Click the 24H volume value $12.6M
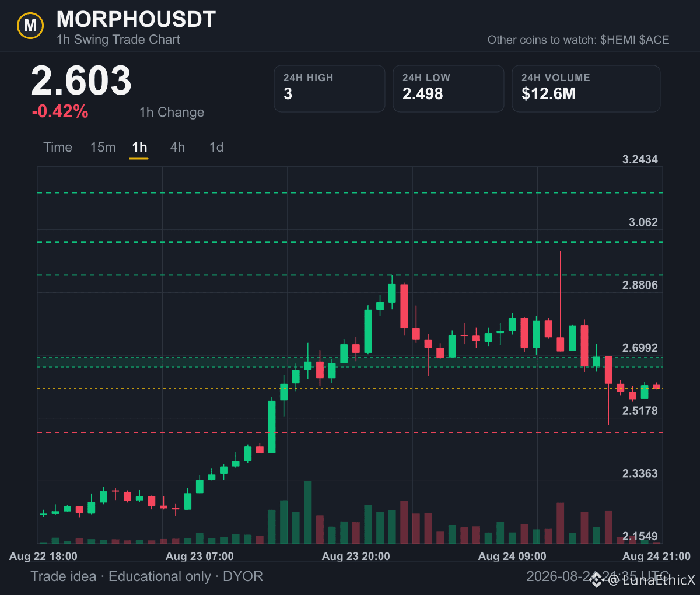The image size is (700, 595). [548, 94]
